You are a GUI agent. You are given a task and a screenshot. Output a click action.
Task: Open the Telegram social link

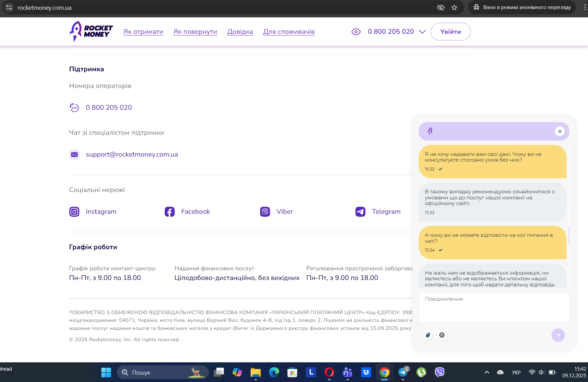[x=386, y=212]
